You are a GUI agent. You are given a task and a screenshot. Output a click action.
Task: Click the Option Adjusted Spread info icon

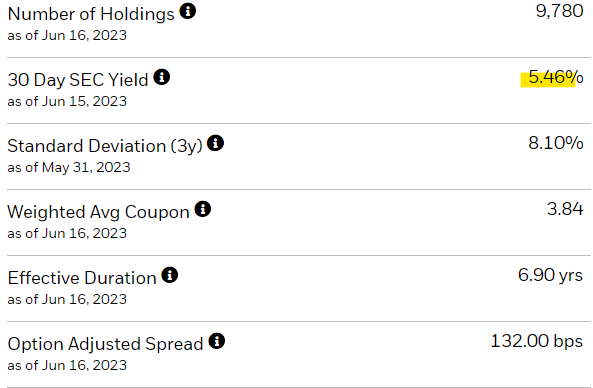[x=217, y=341]
